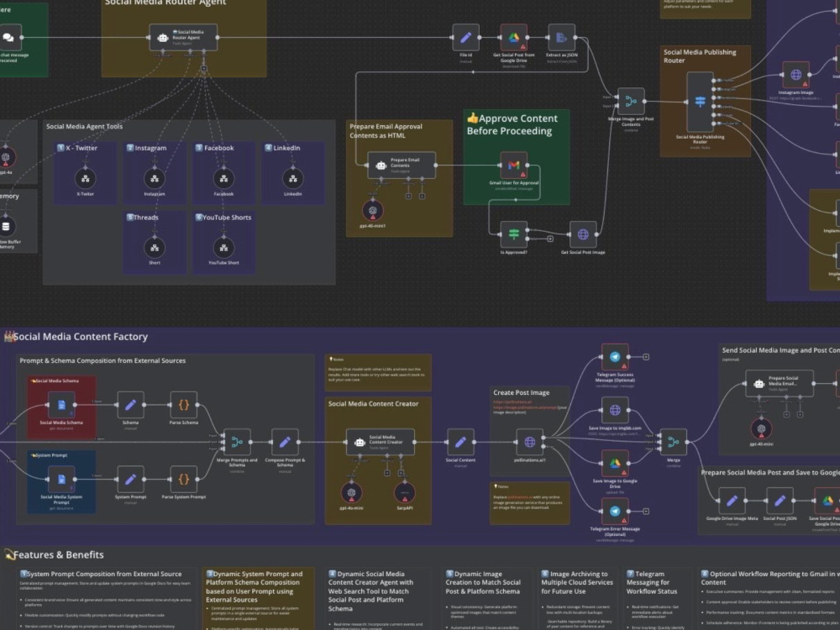Select the Telegram Success Message node
The width and height of the screenshot is (840, 630).
615,357
